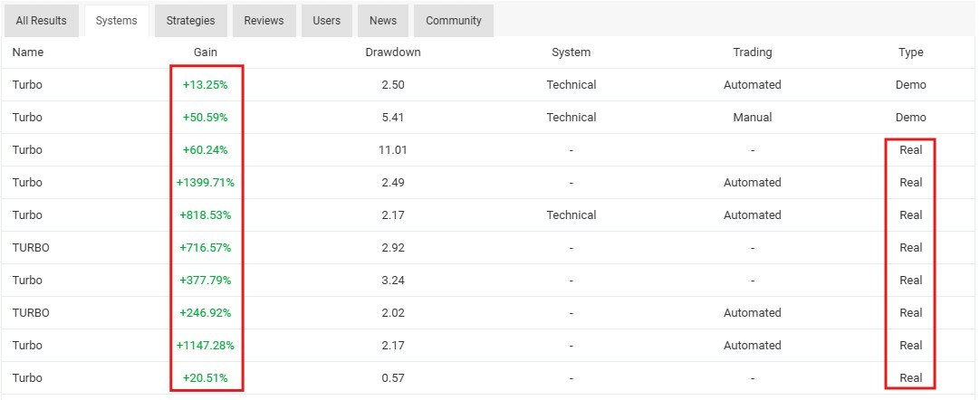Open the News tab

(x=382, y=20)
